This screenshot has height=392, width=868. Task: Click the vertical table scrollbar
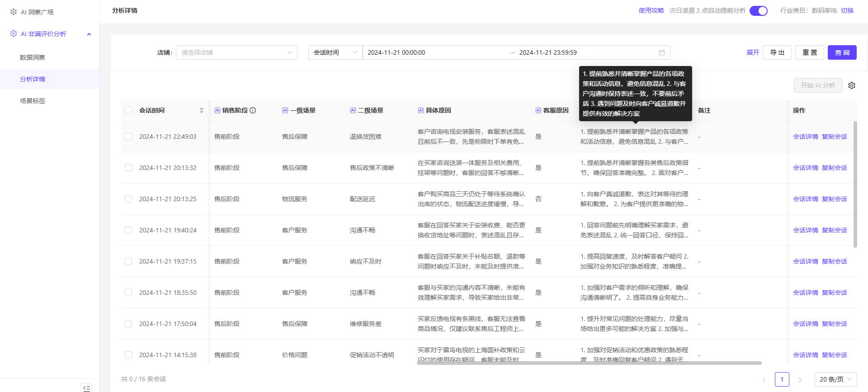pos(855,184)
